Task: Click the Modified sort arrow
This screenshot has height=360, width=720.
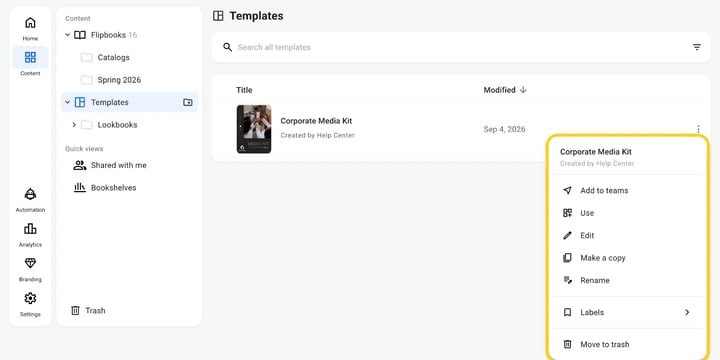Action: click(x=523, y=90)
